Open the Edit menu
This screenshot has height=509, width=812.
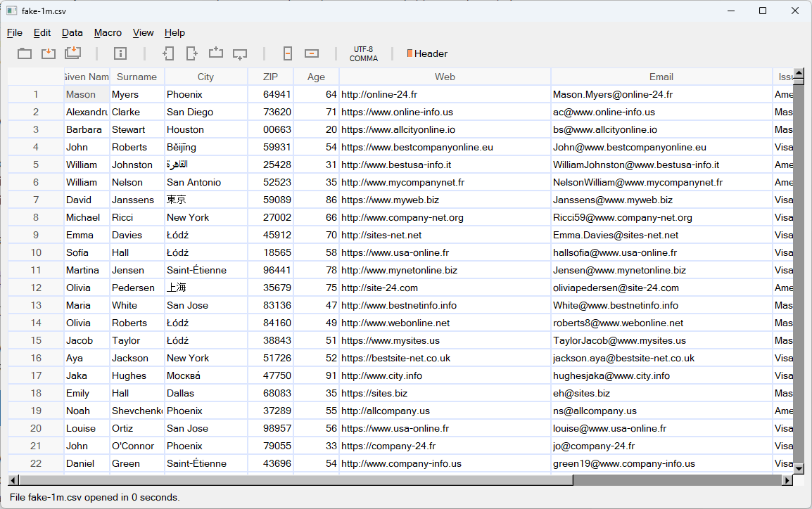coord(42,32)
